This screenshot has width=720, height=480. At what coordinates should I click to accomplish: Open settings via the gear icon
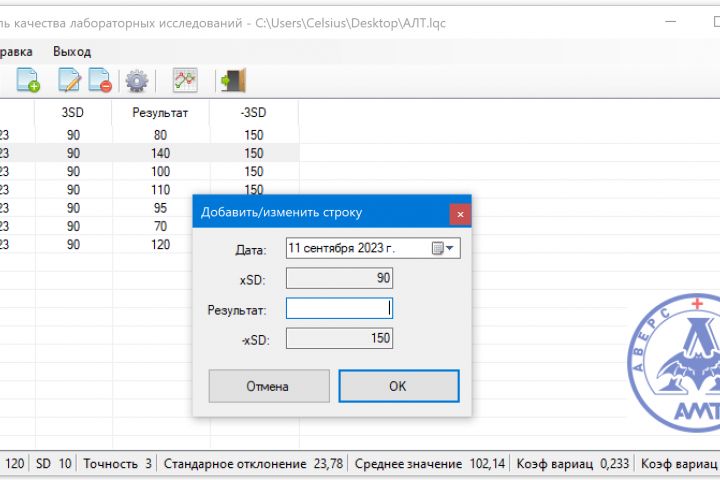click(137, 81)
